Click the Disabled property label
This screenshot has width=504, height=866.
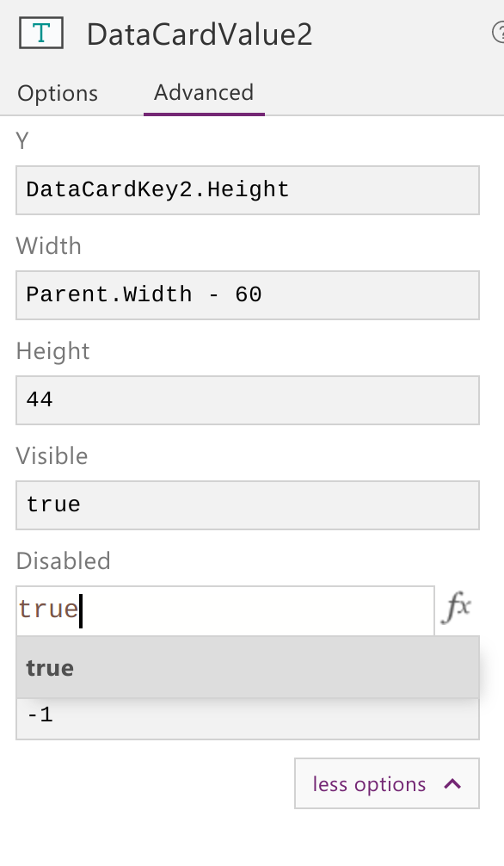(64, 560)
